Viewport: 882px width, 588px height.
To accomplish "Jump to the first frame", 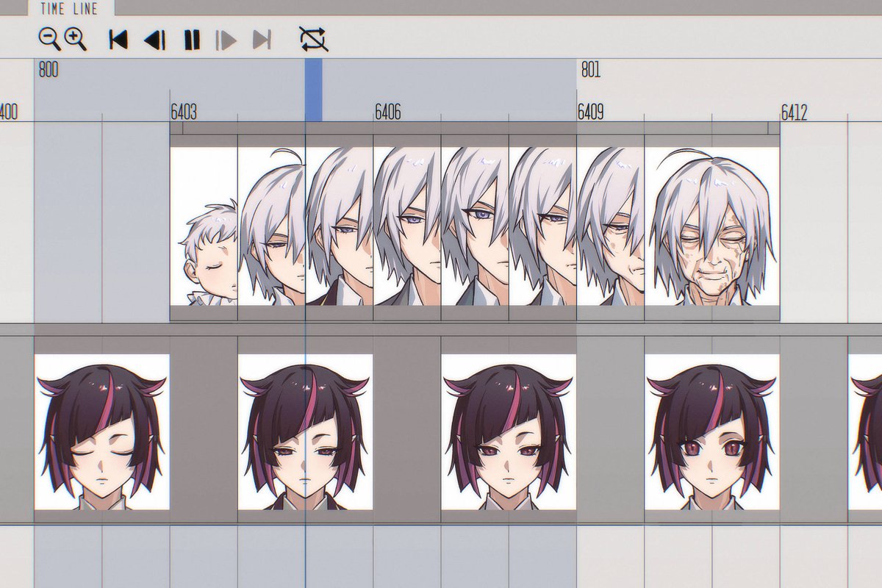I will (118, 40).
